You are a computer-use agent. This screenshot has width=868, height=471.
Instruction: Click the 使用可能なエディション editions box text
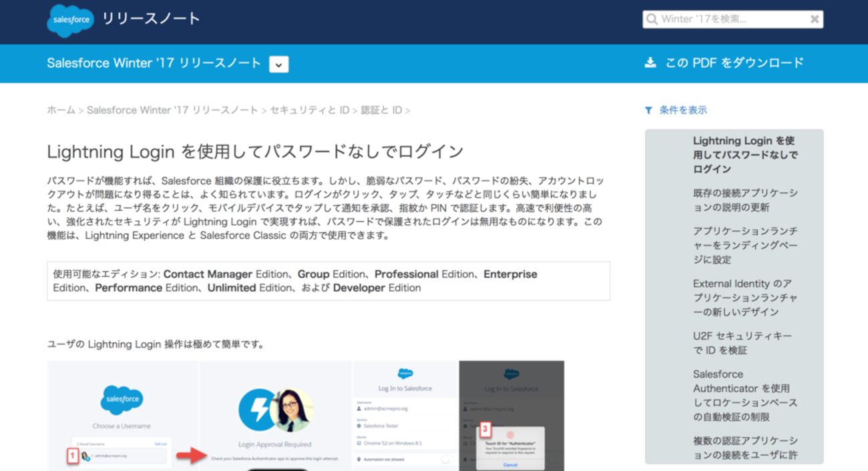[329, 281]
